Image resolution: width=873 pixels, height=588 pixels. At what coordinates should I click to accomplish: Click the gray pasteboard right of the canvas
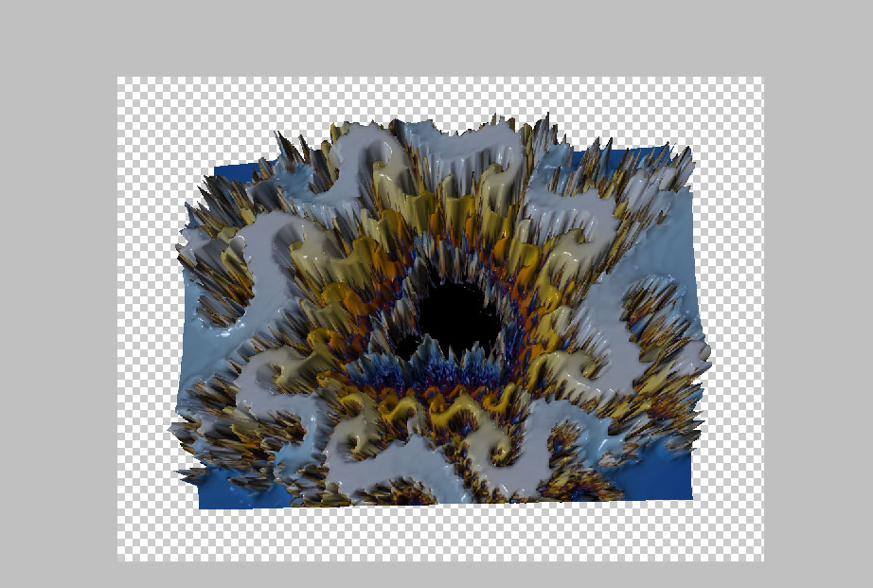(817, 312)
